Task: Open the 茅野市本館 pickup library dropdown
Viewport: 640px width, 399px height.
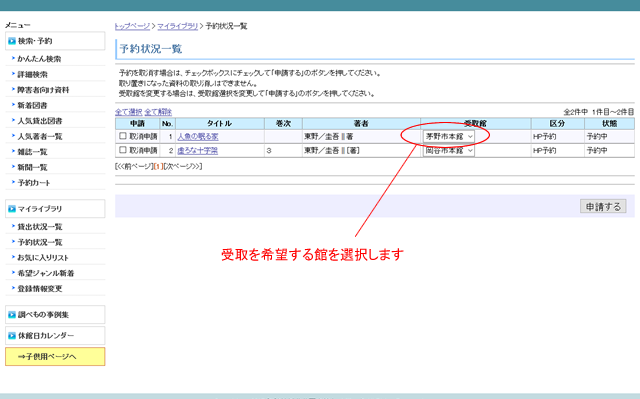Action: pos(449,136)
